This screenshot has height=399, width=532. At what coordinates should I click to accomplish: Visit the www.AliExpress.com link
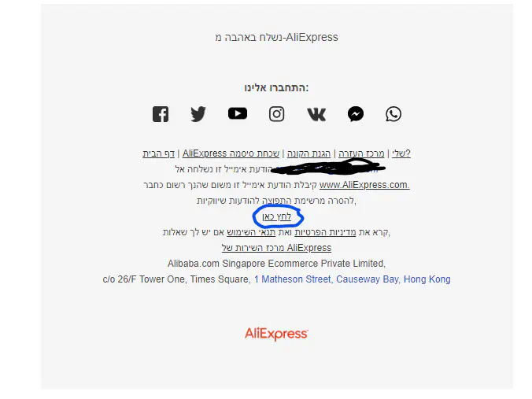(x=364, y=185)
